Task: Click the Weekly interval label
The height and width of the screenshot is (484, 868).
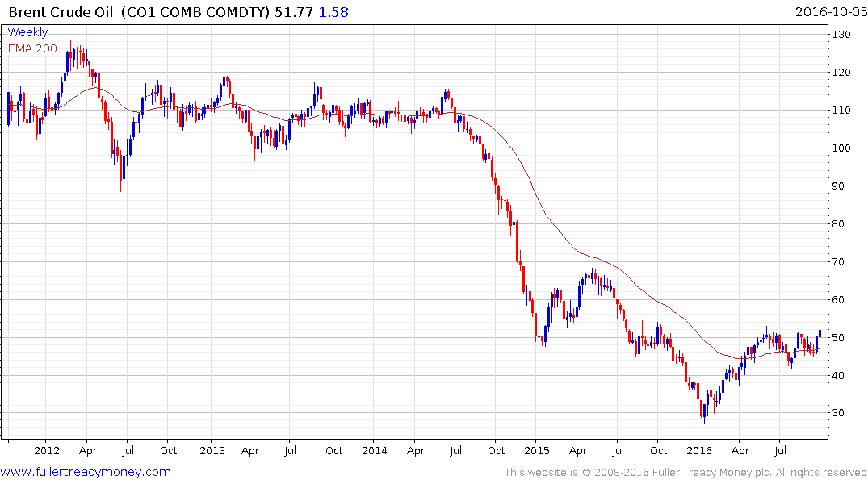Action: click(x=27, y=32)
